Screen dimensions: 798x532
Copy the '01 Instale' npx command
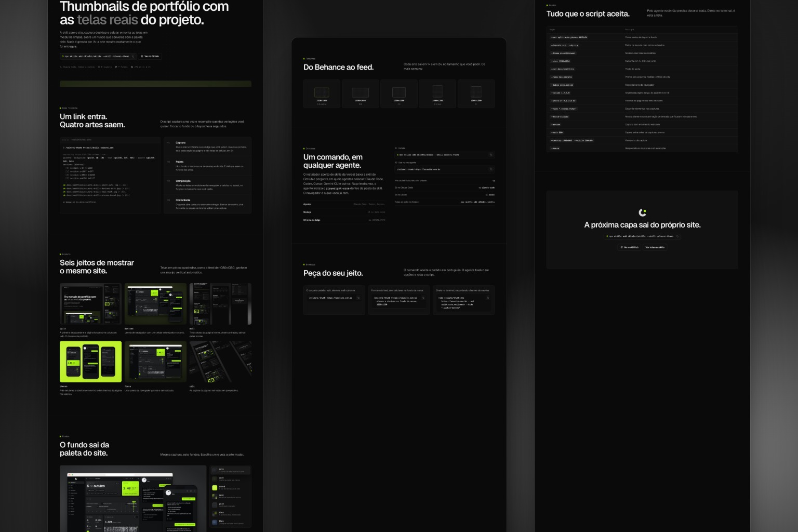[490, 155]
